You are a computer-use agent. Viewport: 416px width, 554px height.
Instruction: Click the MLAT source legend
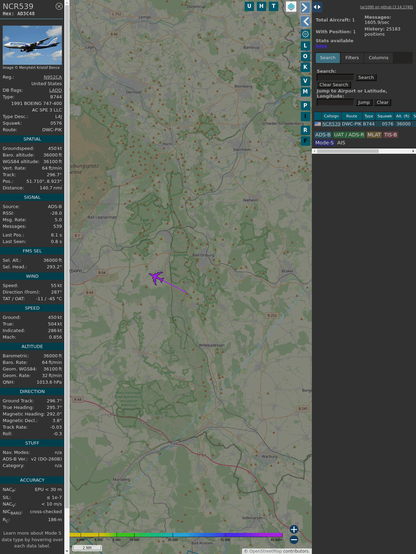tap(374, 135)
